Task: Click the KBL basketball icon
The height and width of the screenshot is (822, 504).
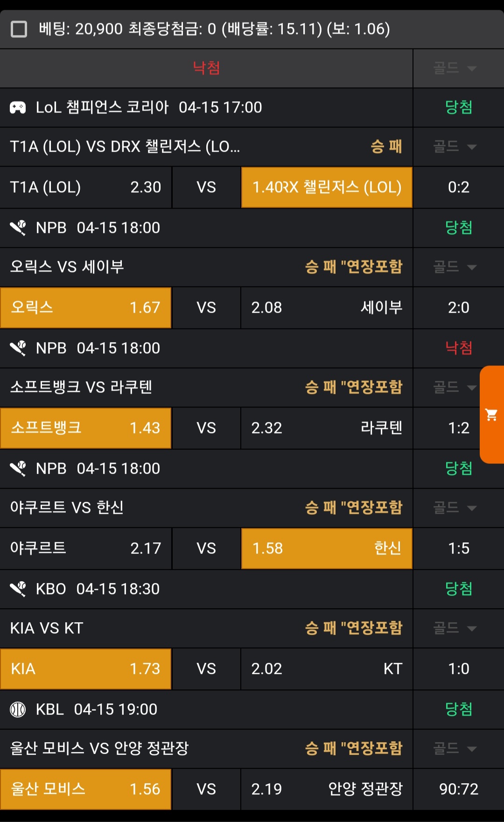Action: [x=18, y=710]
